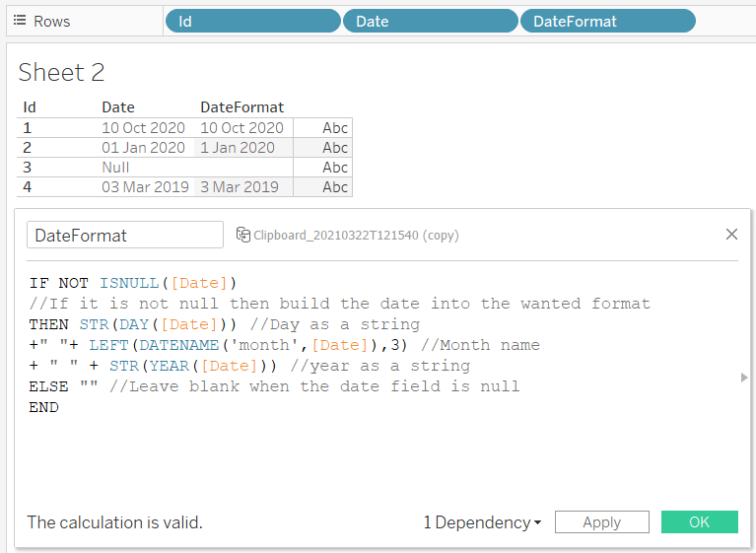The height and width of the screenshot is (553, 756).
Task: Click the END keyword in formula
Action: [x=44, y=407]
